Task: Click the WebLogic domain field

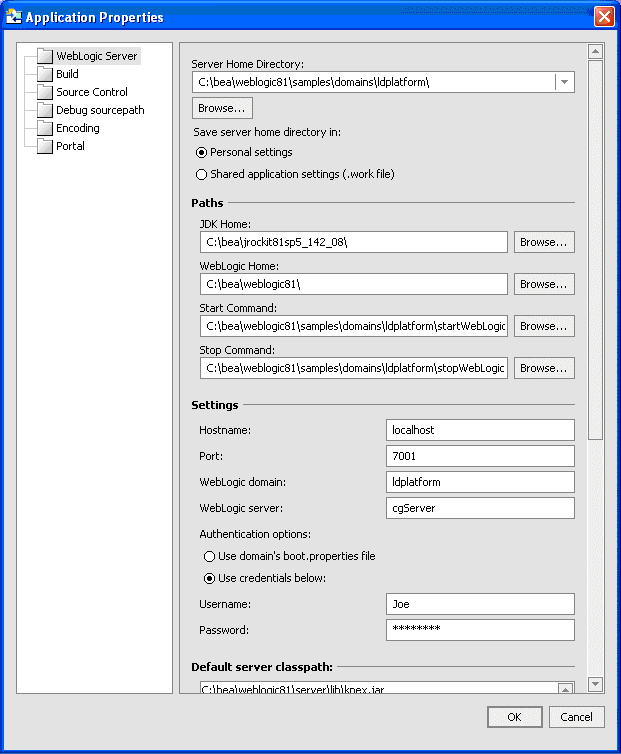Action: point(480,482)
